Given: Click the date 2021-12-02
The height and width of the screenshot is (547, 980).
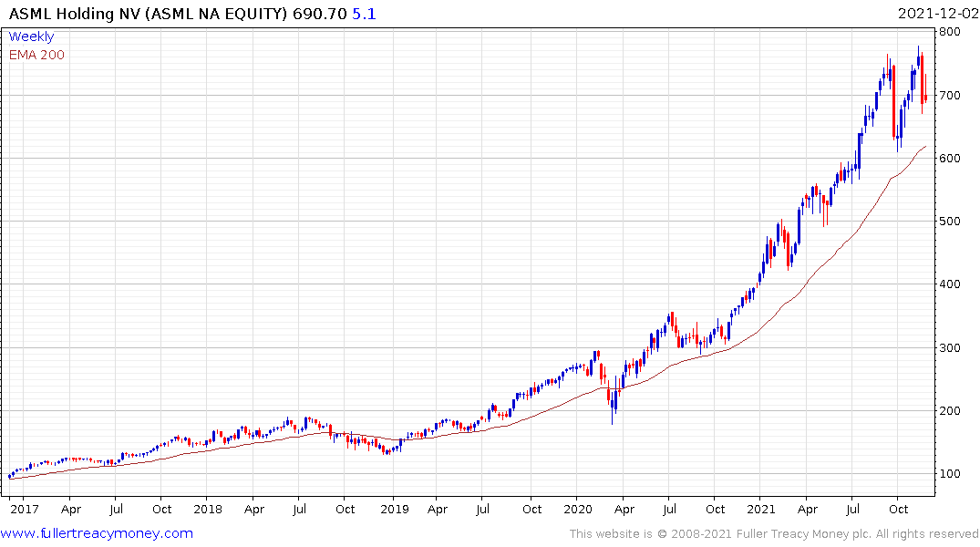Looking at the screenshot, I should point(937,14).
